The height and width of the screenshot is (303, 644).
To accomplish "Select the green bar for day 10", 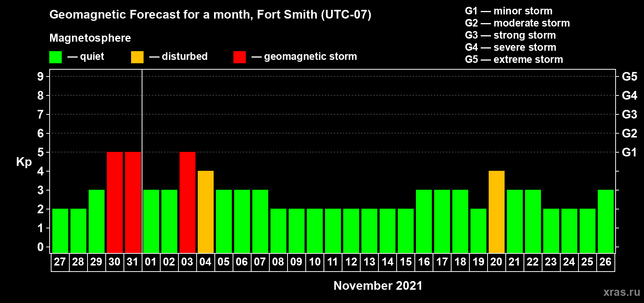I will click(315, 231).
